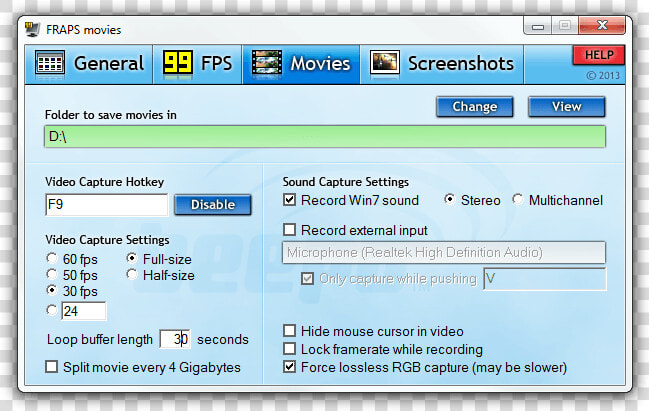Click the Disable hotkey button
Screen dimensions: 649x411
(213, 204)
